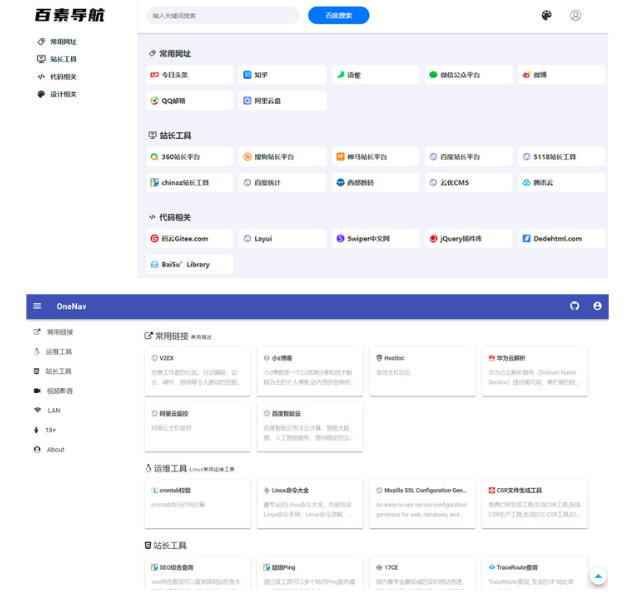The image size is (644, 597).
Task: Focus the keyword search input field
Action: [221, 16]
